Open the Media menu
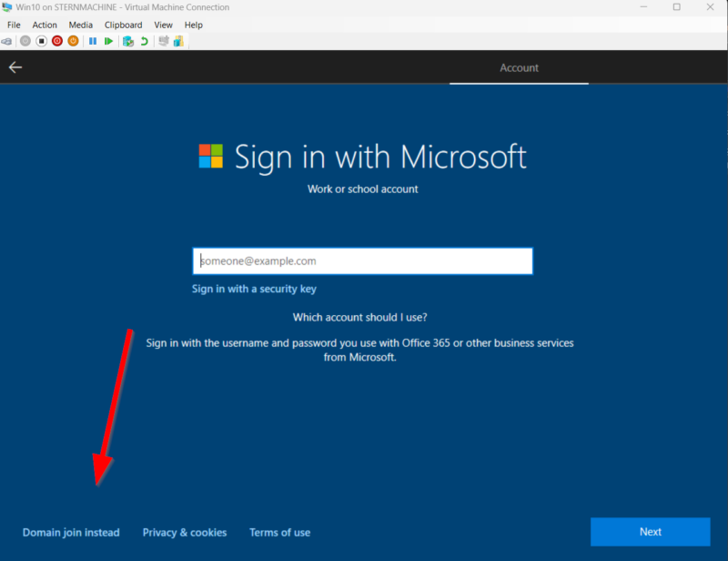Screen dimensions: 728x561 [x=81, y=25]
